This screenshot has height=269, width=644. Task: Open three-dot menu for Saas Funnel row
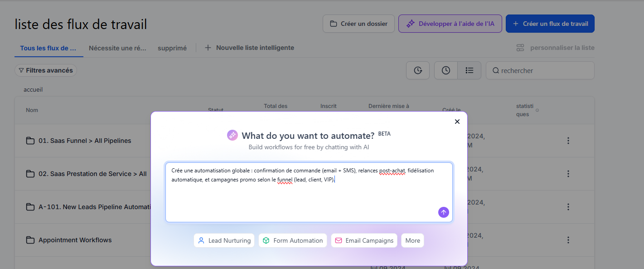pyautogui.click(x=568, y=141)
